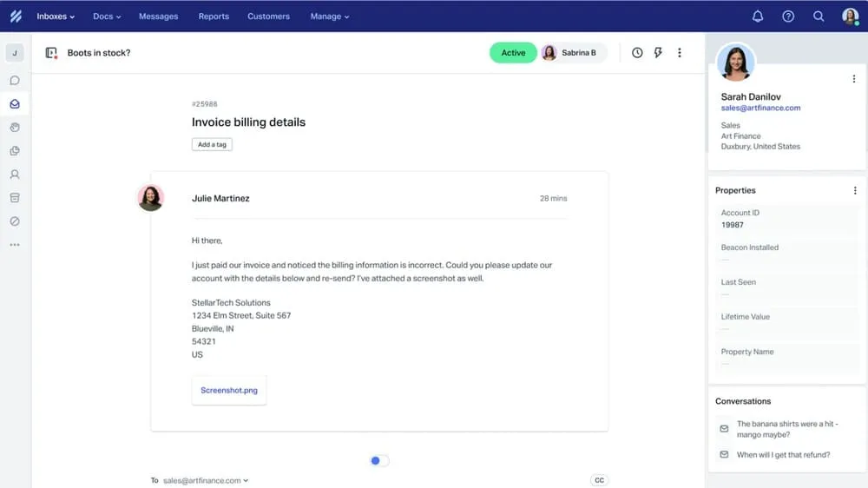
Task: Open the To recipient address dropdown
Action: 206,480
